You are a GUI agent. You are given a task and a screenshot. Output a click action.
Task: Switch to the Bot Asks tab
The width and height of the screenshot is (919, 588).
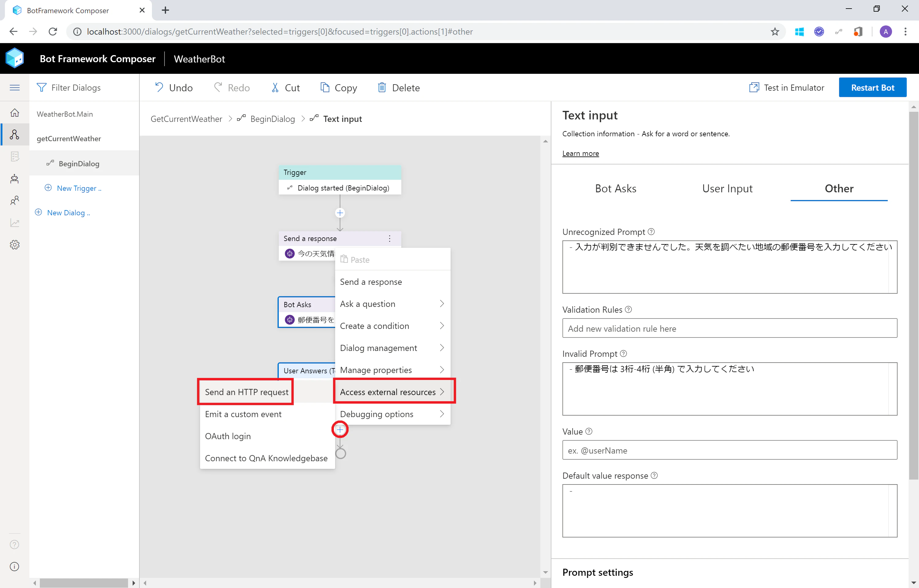tap(615, 189)
